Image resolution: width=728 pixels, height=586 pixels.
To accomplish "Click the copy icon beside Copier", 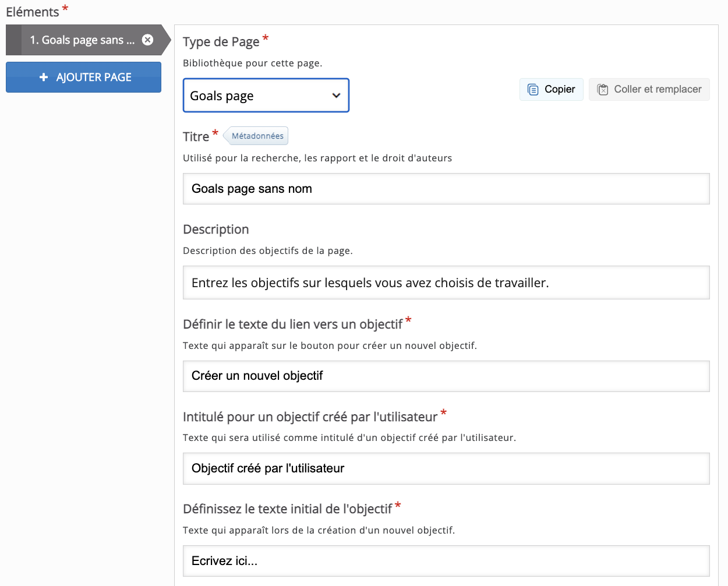I will coord(533,90).
